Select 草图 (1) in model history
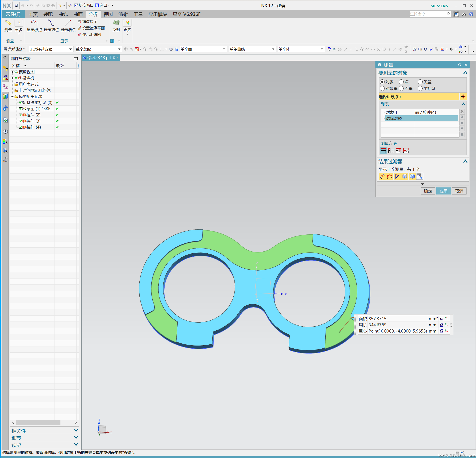This screenshot has height=458, width=476. [x=39, y=109]
